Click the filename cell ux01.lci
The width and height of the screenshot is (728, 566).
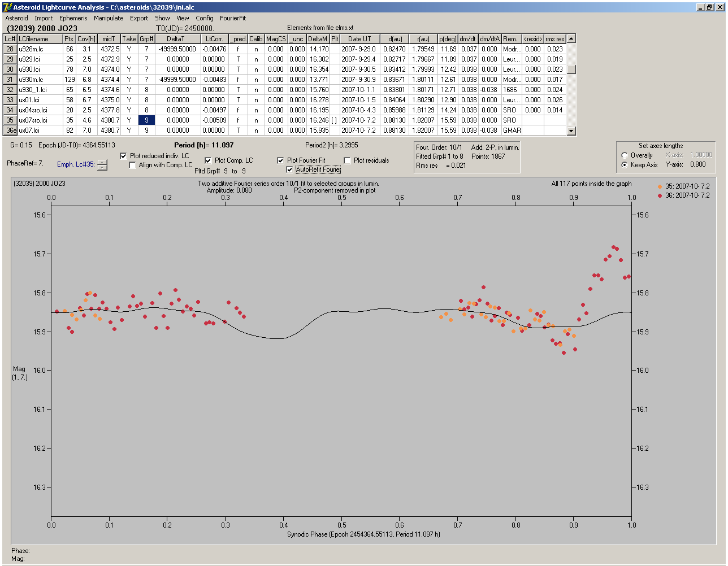(40, 100)
